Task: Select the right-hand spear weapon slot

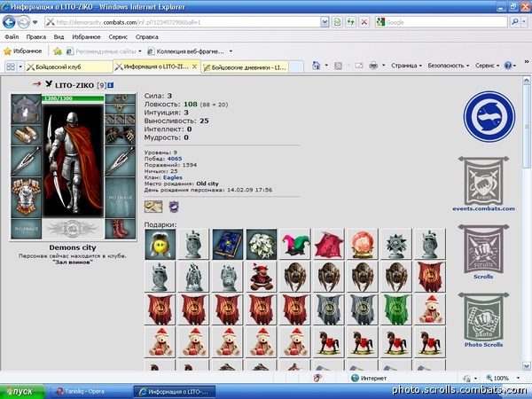Action: coord(120,161)
